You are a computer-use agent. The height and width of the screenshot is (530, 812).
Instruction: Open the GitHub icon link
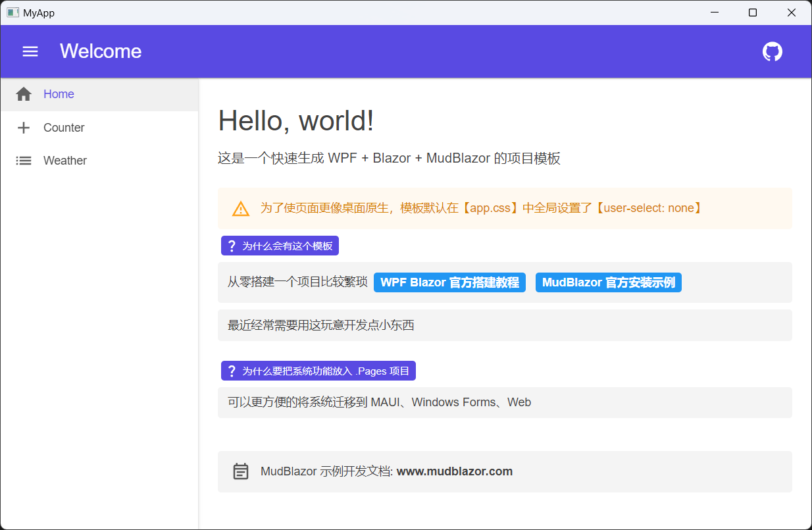[773, 51]
